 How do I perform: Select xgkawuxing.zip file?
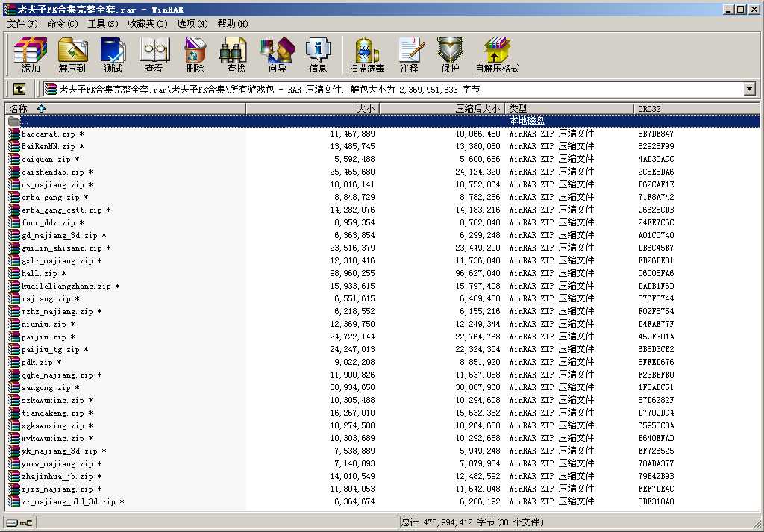coord(57,425)
